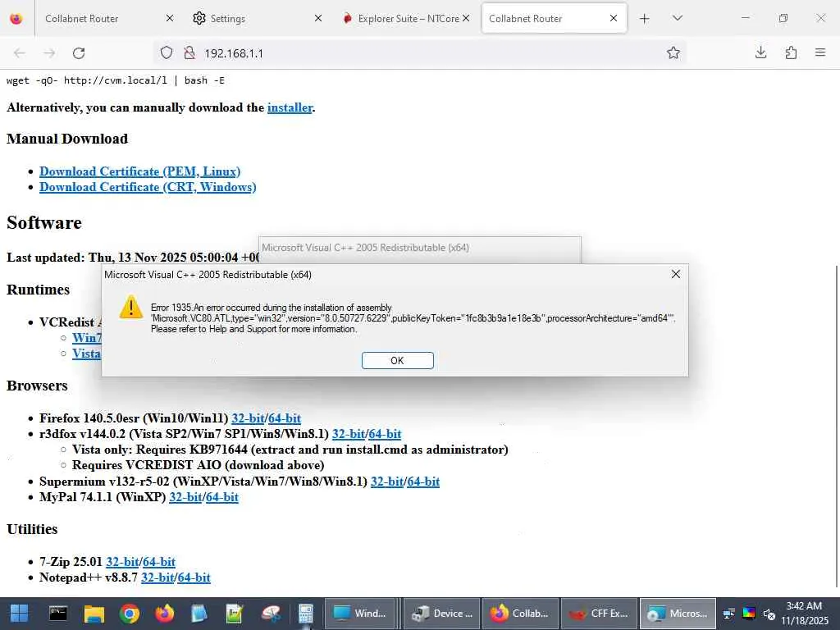The height and width of the screenshot is (630, 840).
Task: Close the Visual C++ 2005 error dialog
Action: [676, 274]
